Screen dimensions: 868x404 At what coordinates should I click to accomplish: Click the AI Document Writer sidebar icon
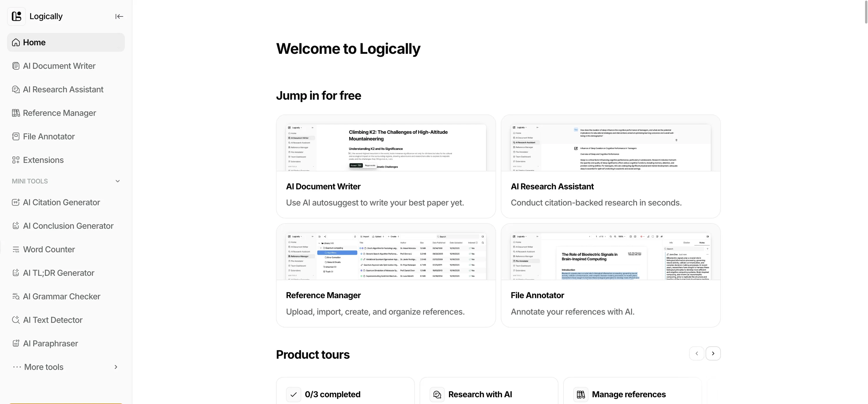coord(16,66)
